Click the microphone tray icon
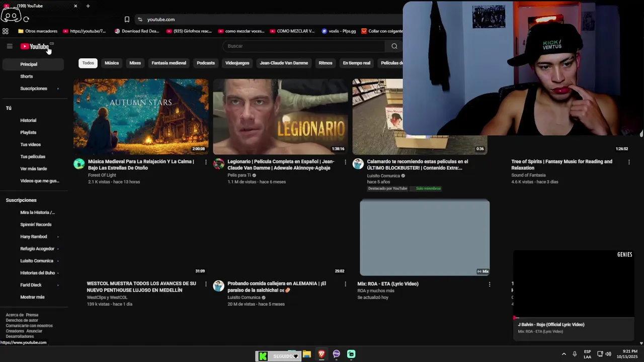The image size is (644, 362). click(x=575, y=354)
